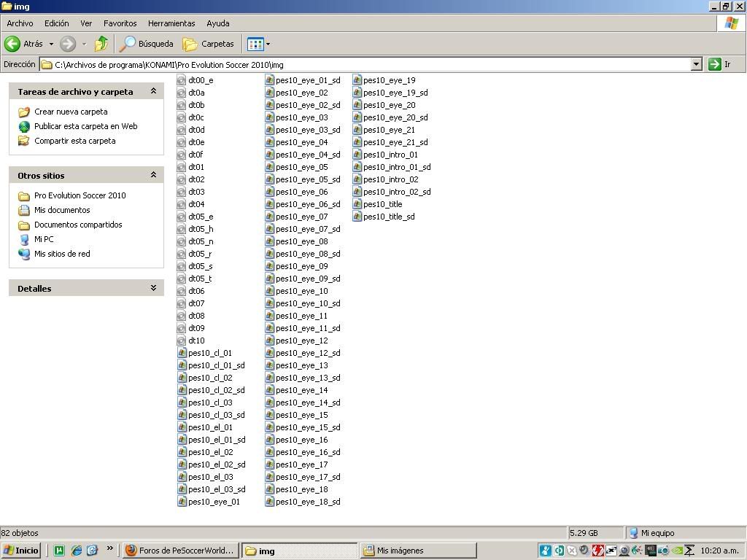Open the Atrás history dropdown arrow
747x560 pixels.
52,44
